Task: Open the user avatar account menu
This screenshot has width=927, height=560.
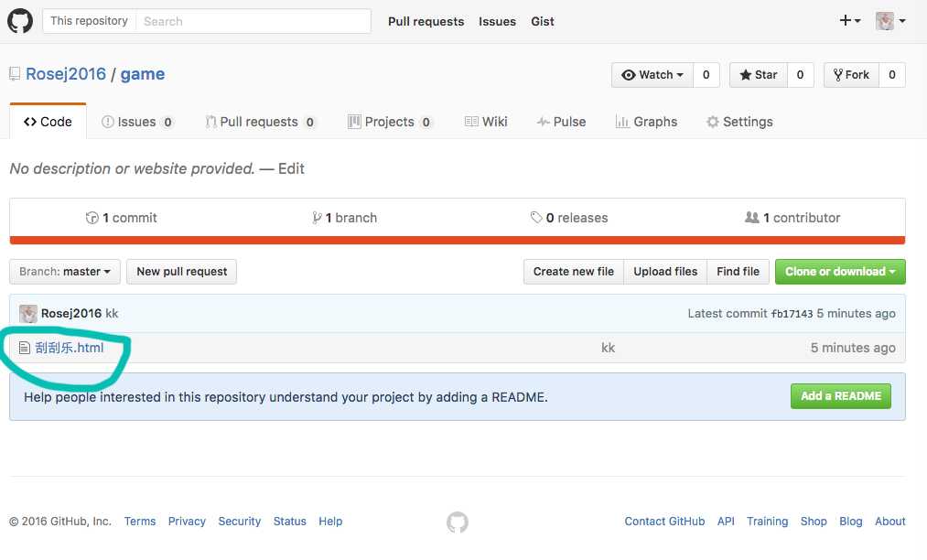Action: tap(890, 21)
